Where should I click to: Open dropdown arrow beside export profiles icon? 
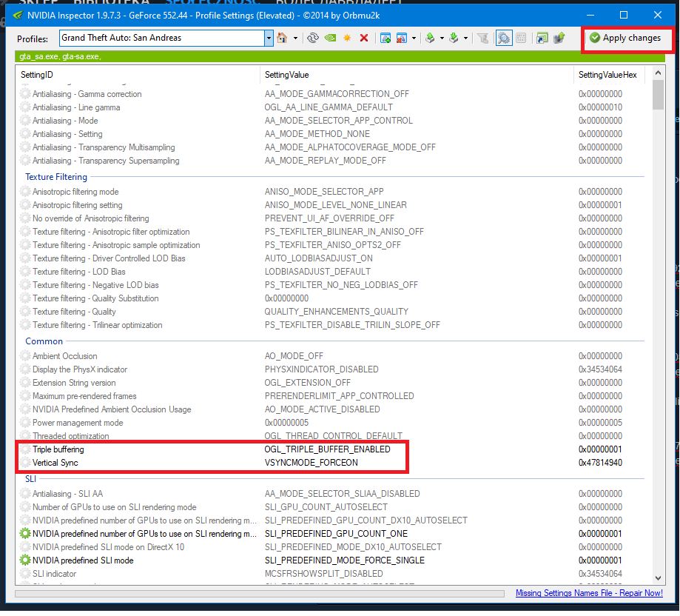[x=442, y=38]
